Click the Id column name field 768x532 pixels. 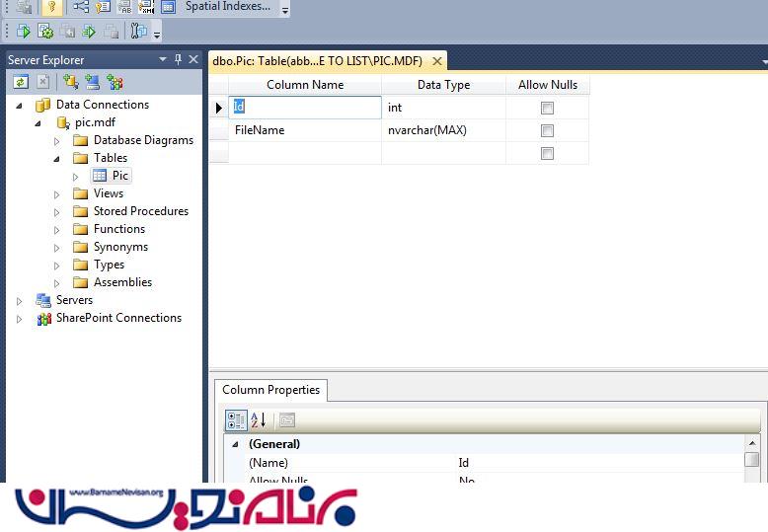click(x=305, y=108)
